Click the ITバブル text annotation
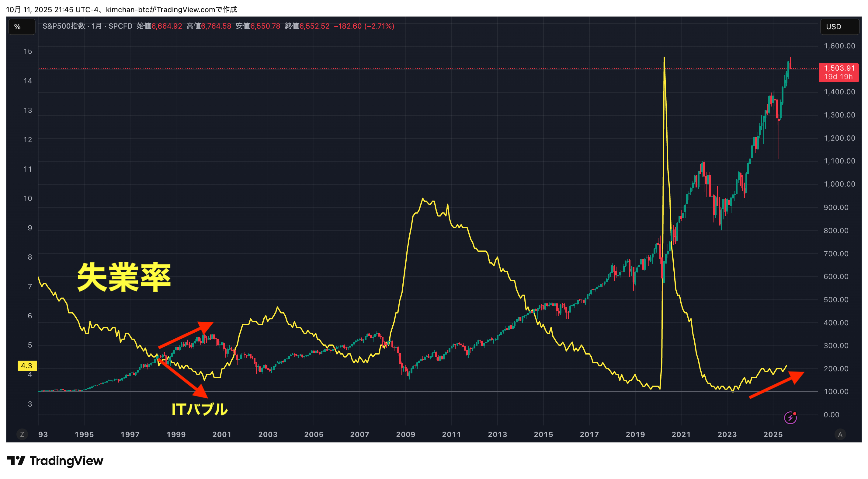 tap(200, 409)
